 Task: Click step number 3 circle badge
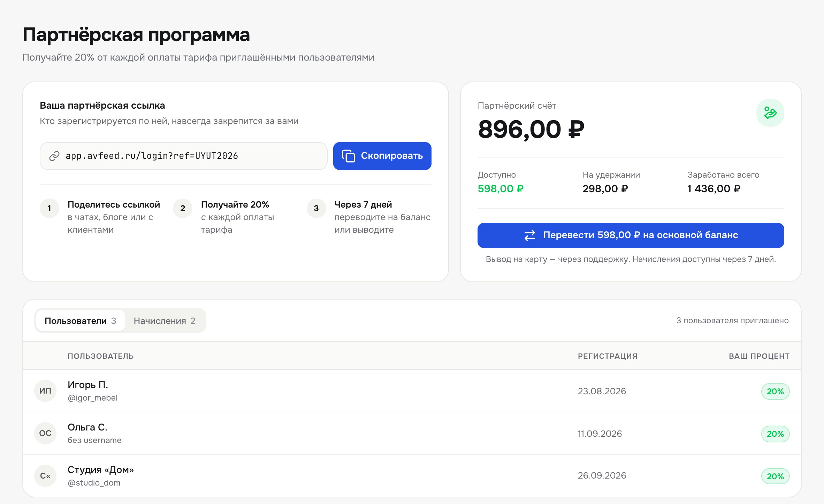[316, 208]
